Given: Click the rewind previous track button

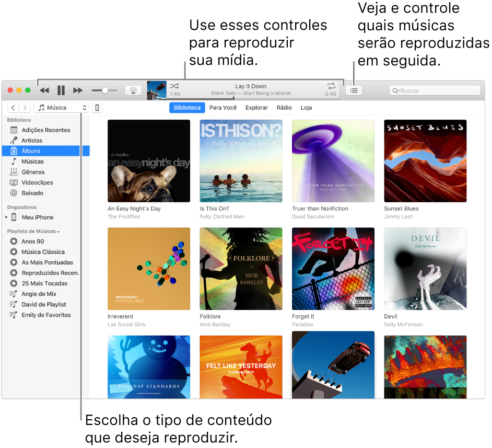Looking at the screenshot, I should coord(44,90).
